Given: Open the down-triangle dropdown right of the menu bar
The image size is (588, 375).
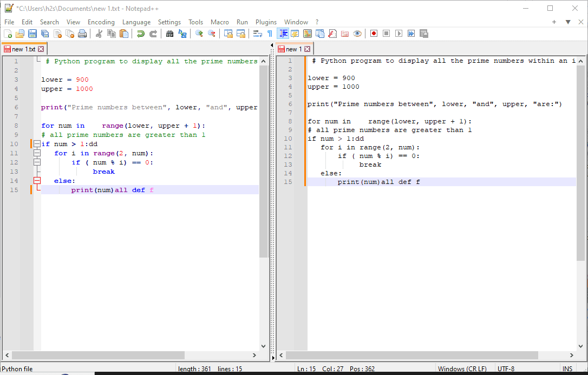Looking at the screenshot, I should (x=568, y=22).
